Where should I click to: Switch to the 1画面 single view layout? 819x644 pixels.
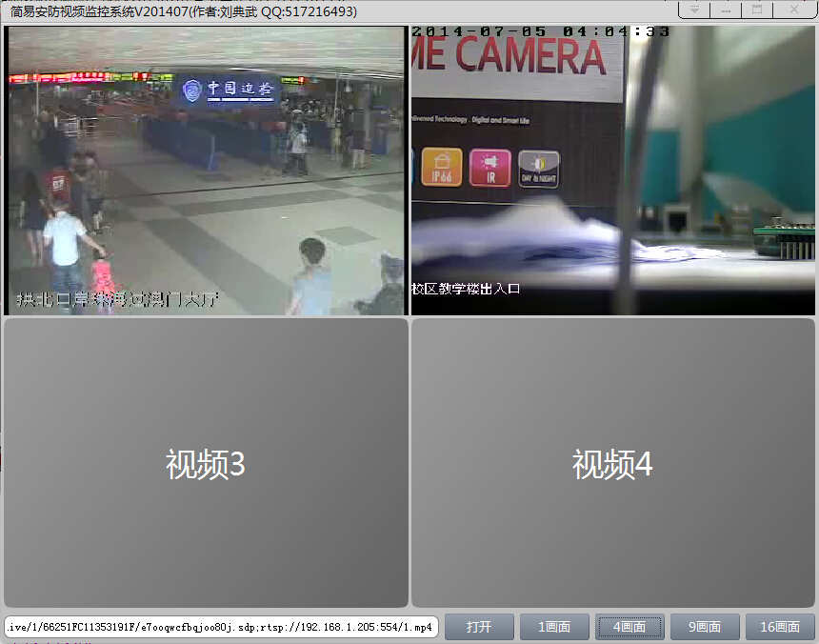coord(554,627)
